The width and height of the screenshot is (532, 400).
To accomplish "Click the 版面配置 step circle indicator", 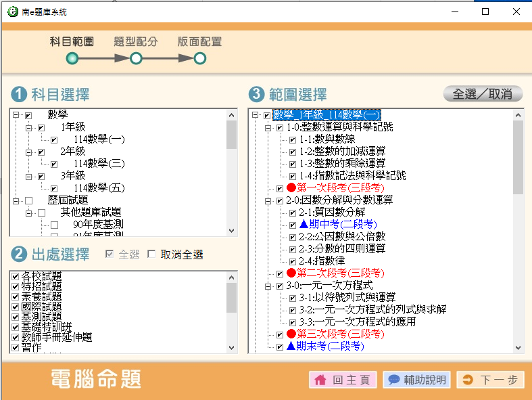I will point(199,59).
